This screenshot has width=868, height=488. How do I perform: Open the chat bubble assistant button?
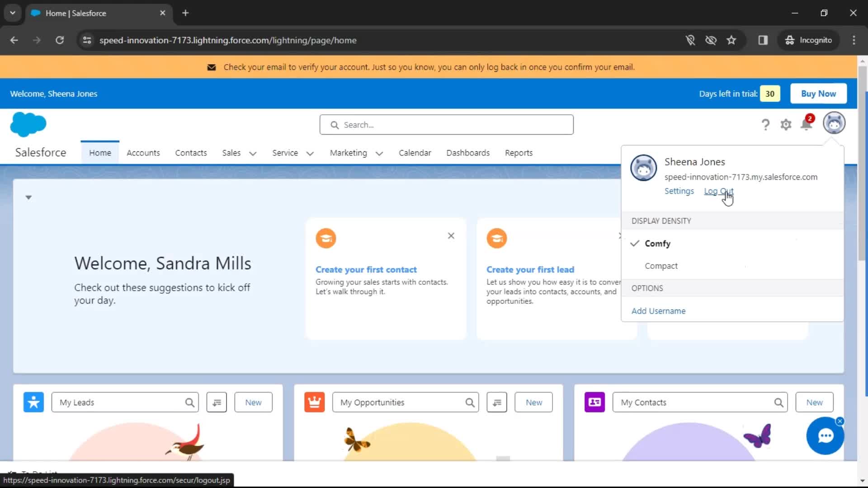tap(826, 436)
